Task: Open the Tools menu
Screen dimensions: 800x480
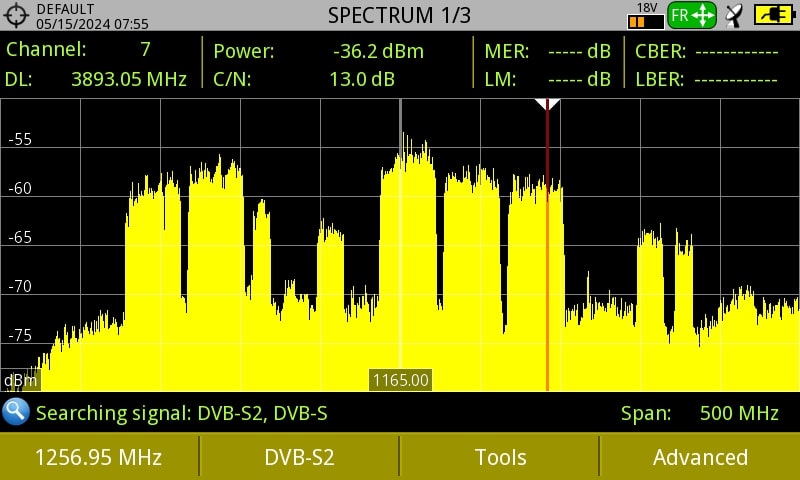Action: (x=500, y=457)
